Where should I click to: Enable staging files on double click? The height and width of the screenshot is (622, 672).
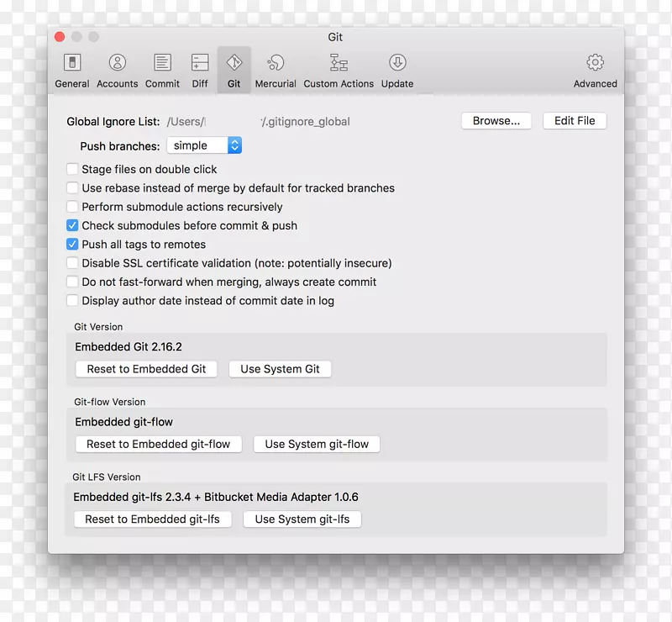click(72, 169)
